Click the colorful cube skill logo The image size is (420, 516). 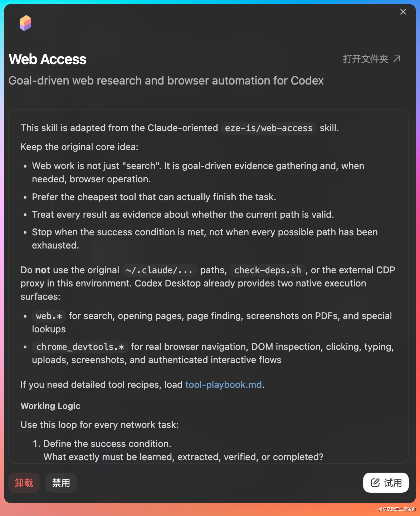pos(25,23)
